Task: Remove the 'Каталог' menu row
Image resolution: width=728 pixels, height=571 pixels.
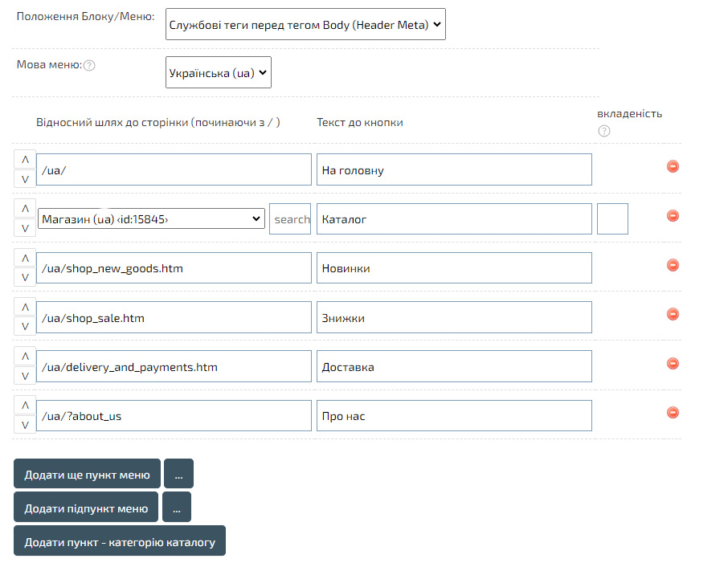Action: pos(673,215)
